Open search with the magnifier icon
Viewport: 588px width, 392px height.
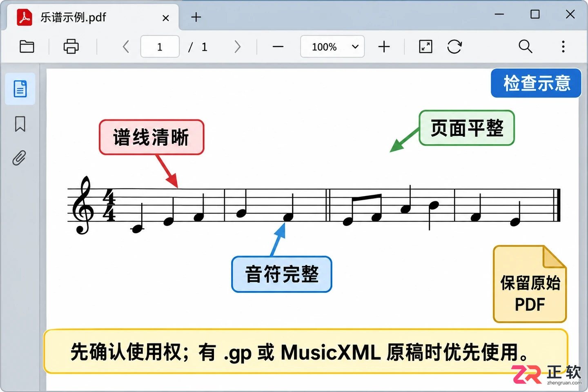pos(526,47)
